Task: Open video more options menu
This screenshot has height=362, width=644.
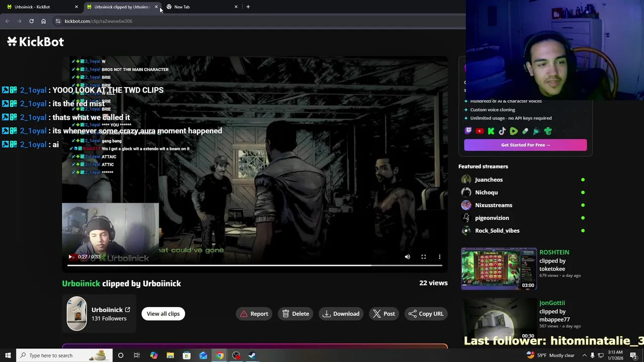Action: [x=440, y=257]
